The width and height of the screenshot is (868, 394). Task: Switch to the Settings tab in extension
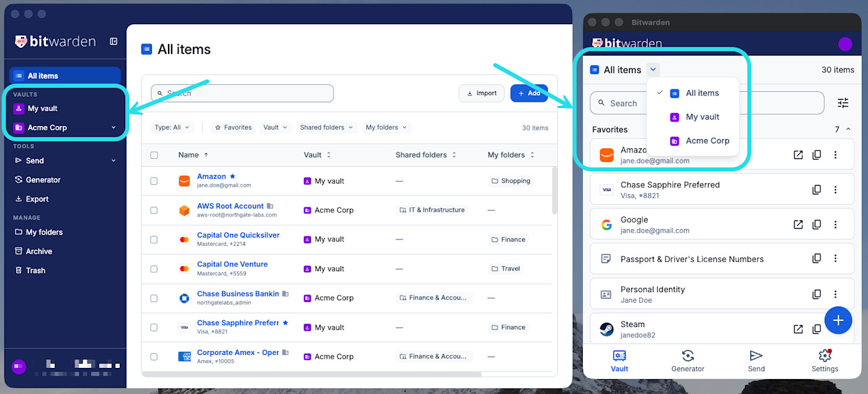(825, 360)
